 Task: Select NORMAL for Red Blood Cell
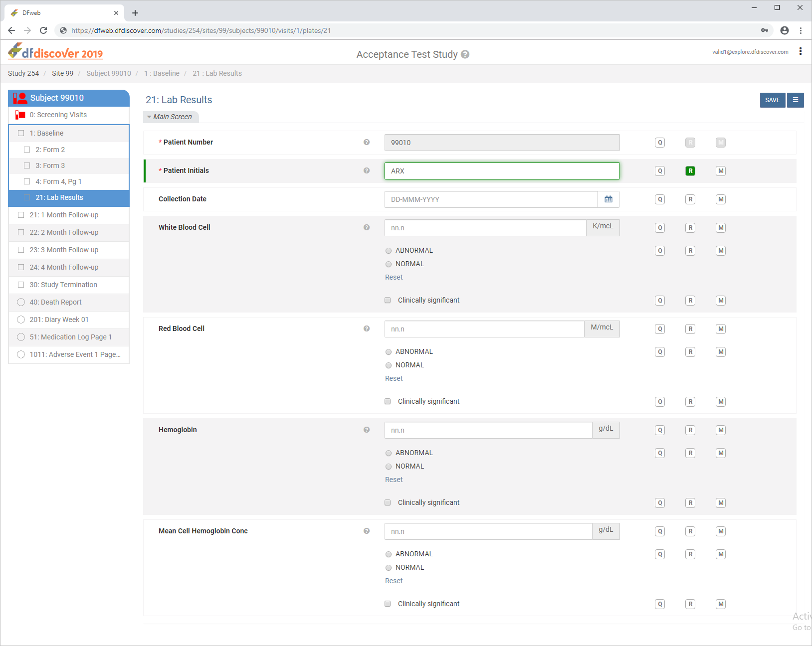tap(389, 365)
